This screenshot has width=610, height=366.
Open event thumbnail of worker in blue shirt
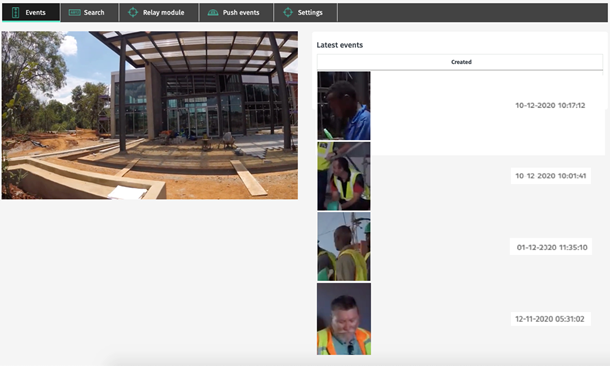click(344, 105)
